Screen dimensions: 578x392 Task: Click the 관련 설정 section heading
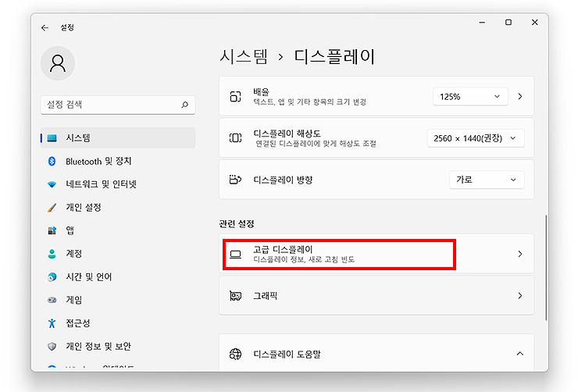[237, 223]
